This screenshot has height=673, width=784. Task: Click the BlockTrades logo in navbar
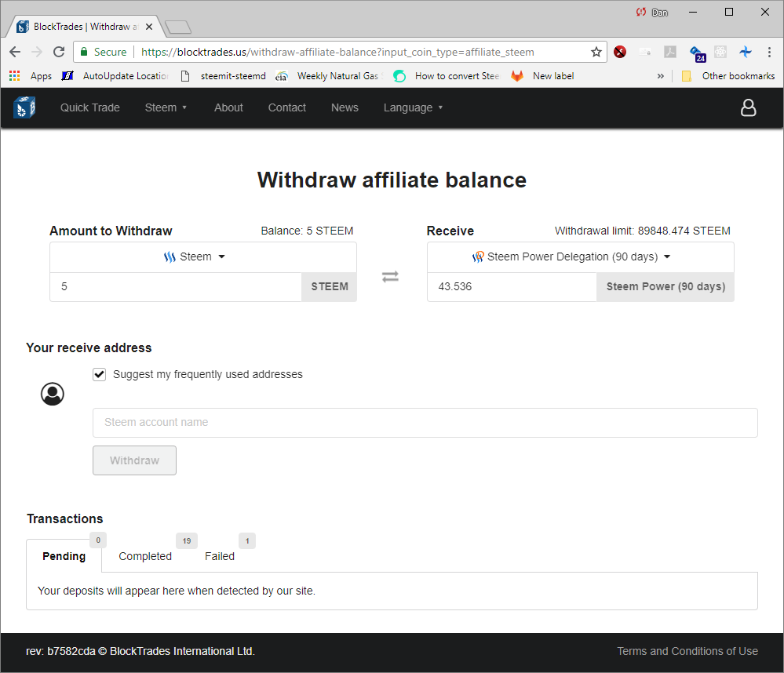[24, 107]
